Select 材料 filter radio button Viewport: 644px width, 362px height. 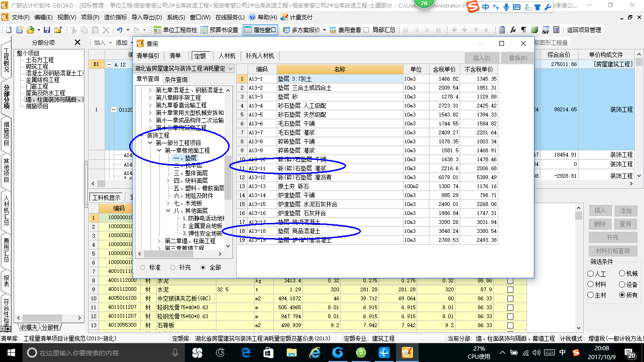(591, 284)
